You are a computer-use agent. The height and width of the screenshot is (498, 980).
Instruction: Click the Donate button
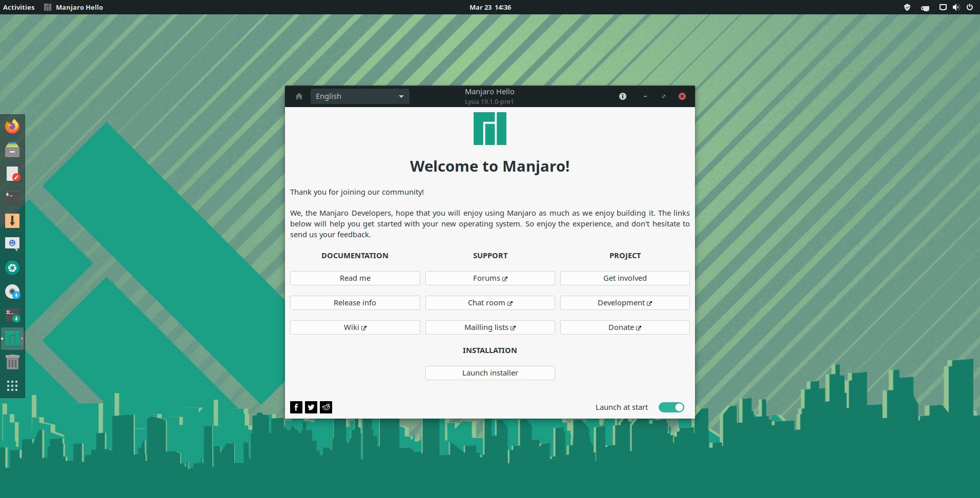[x=625, y=327]
